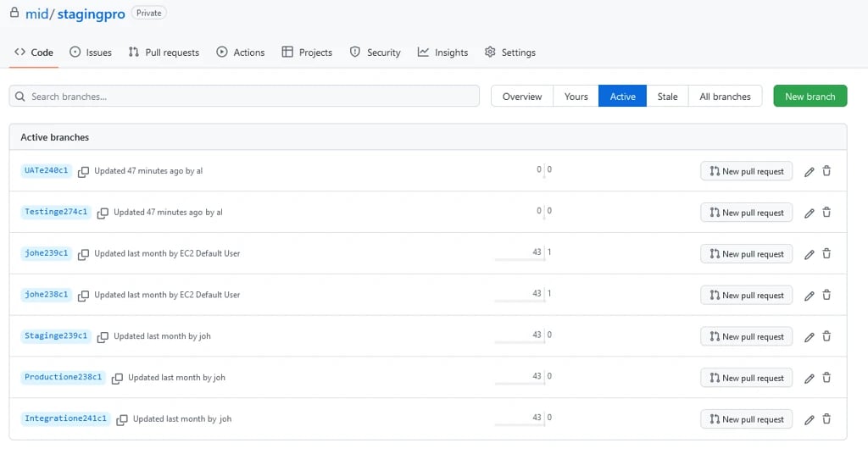
Task: Open the Testinge274c1 branch
Action: 56,212
